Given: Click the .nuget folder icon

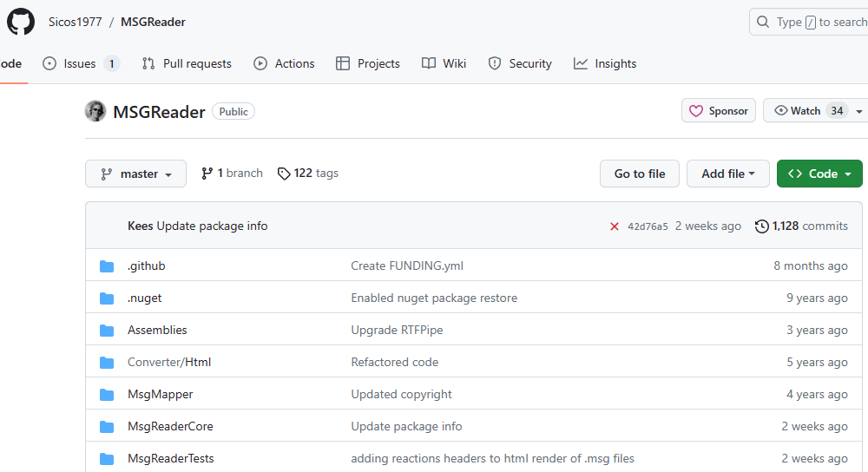Looking at the screenshot, I should coord(107,298).
